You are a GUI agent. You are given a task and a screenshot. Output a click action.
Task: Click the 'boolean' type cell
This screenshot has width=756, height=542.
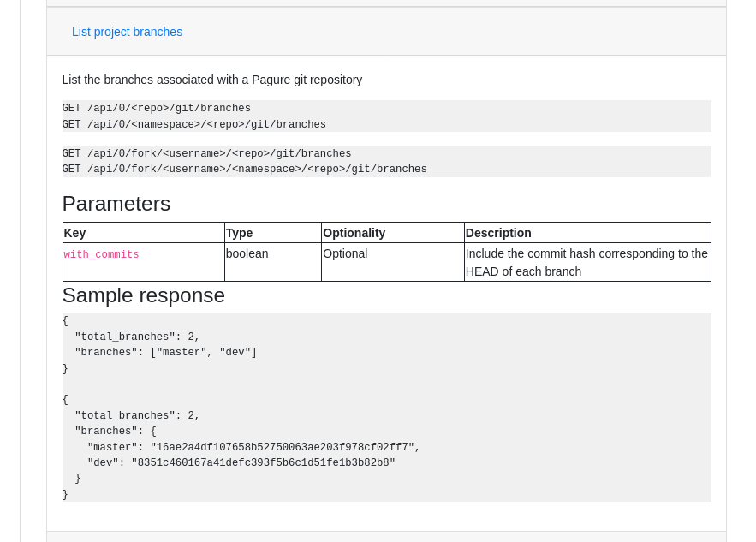273,262
